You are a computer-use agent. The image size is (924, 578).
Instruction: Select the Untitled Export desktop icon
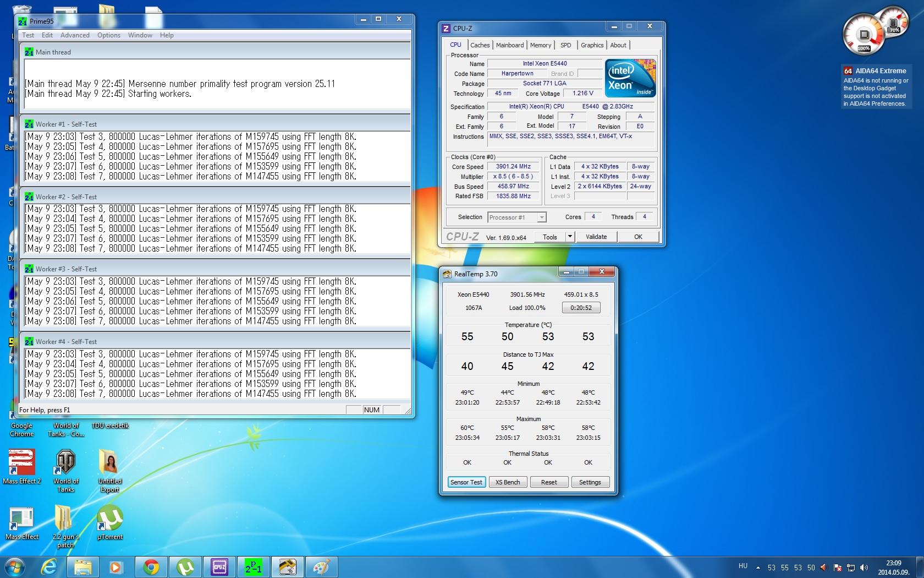[109, 471]
